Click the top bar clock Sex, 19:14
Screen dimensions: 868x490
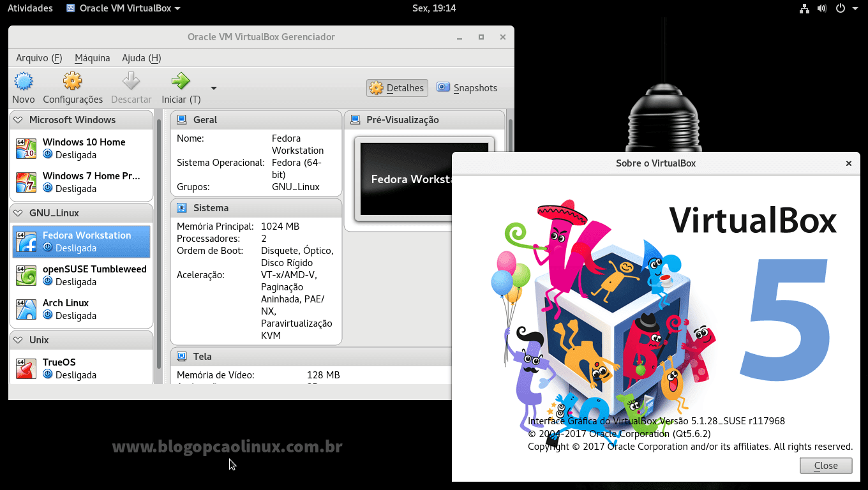tap(434, 8)
